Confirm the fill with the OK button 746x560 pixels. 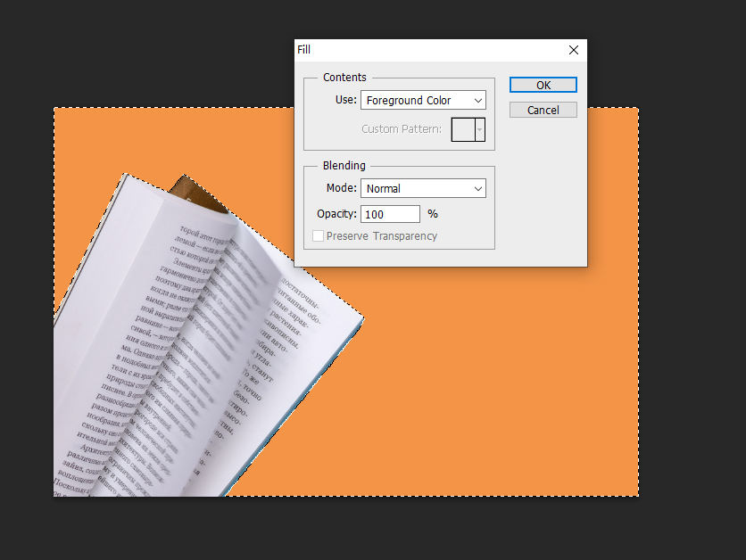coord(543,85)
